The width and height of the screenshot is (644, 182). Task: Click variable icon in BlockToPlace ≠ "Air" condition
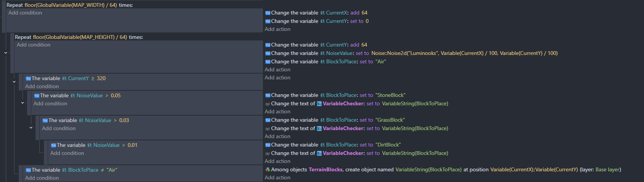point(28,170)
